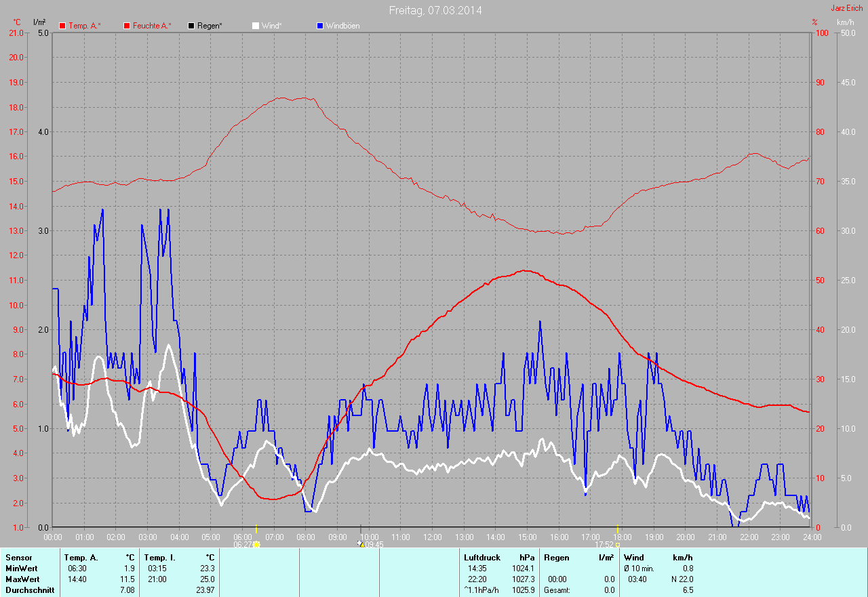Click the pressure average value "1025.9"
The width and height of the screenshot is (868, 597).
point(524,590)
